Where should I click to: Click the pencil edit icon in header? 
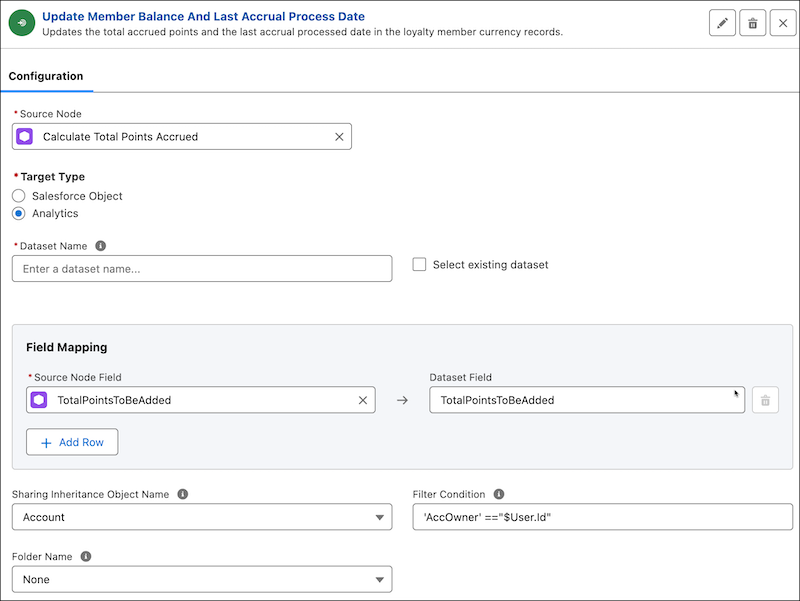722,23
